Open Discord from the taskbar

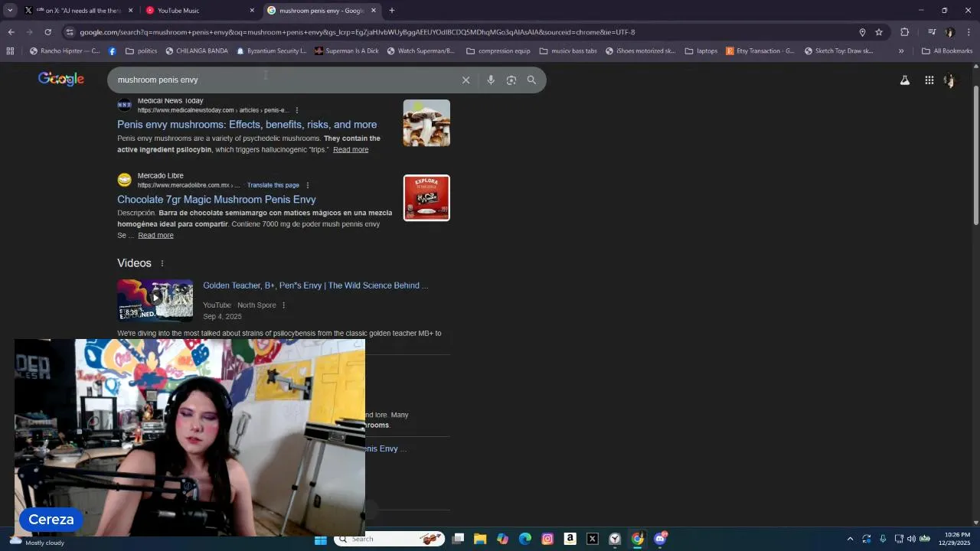pos(660,539)
